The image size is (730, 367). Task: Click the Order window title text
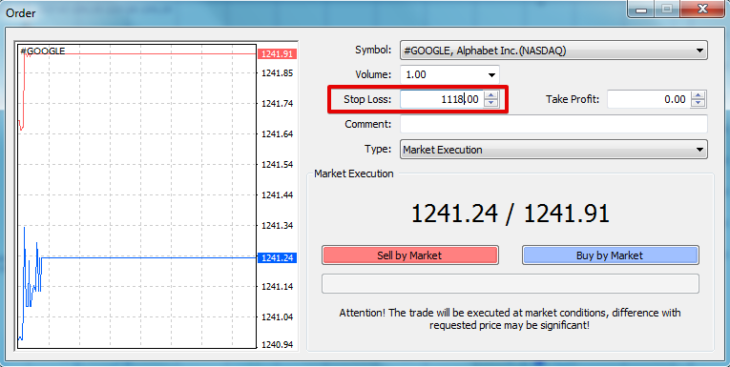(20, 13)
